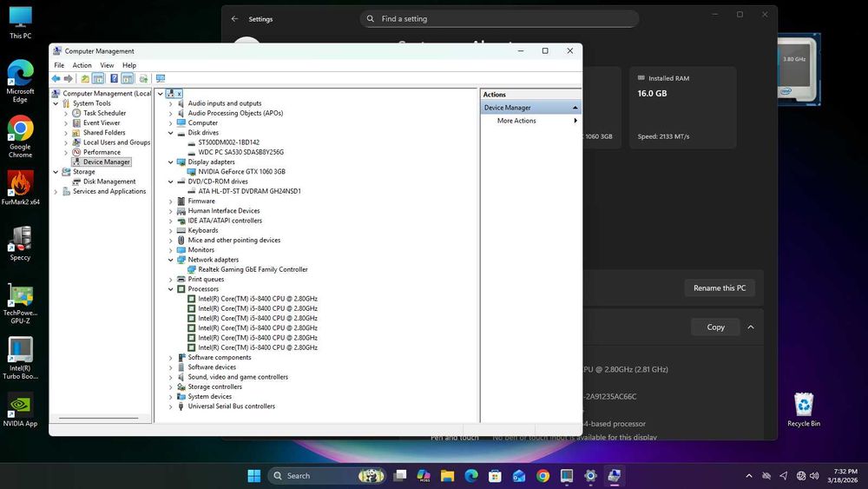Click the back arrow in Settings window
Image resolution: width=868 pixels, height=489 pixels.
point(234,19)
